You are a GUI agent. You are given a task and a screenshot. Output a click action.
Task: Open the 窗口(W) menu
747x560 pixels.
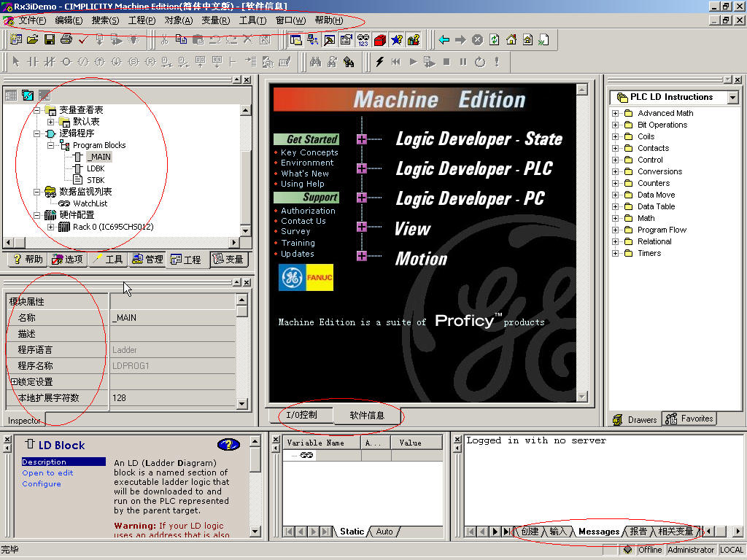coord(290,20)
